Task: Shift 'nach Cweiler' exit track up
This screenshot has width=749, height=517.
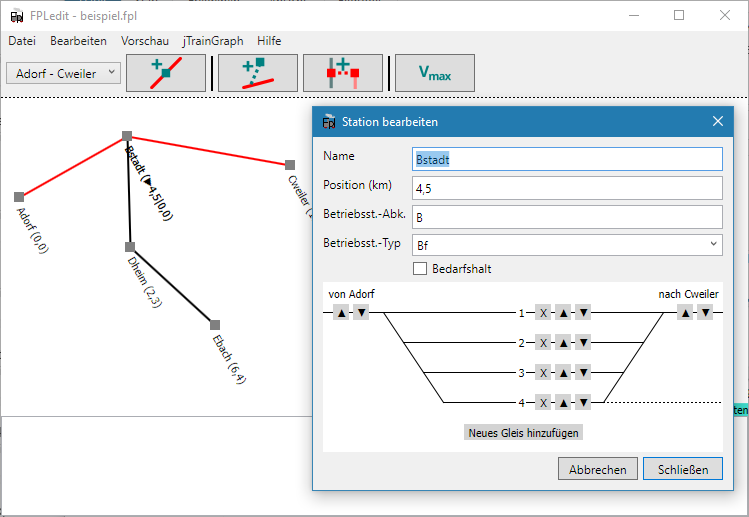Action: click(685, 313)
